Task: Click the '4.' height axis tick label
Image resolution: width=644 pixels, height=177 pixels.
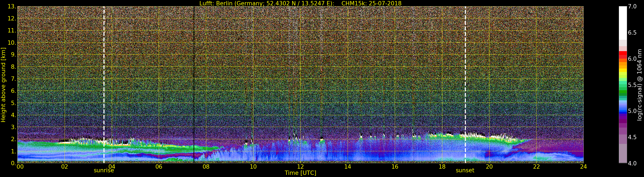Action: [14, 115]
